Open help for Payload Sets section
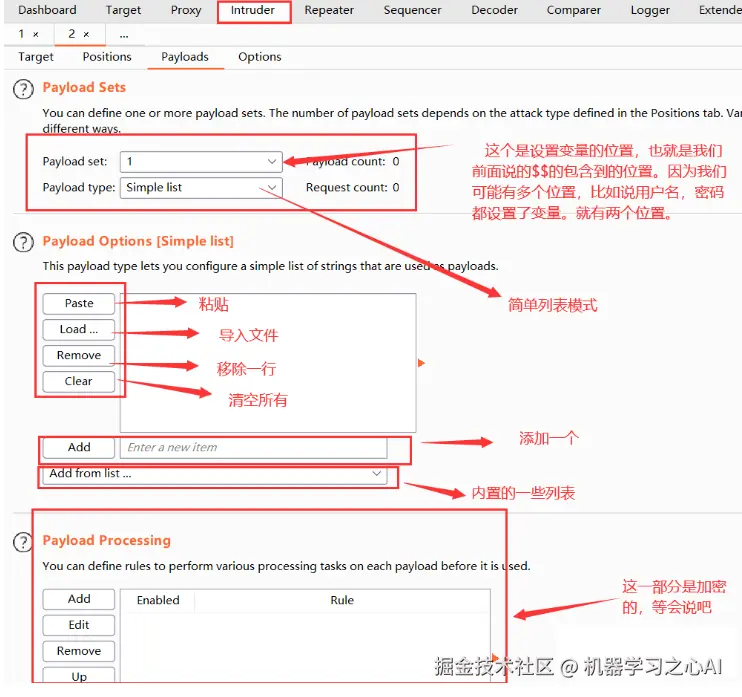Viewport: 742px width, 697px height. (x=23, y=89)
